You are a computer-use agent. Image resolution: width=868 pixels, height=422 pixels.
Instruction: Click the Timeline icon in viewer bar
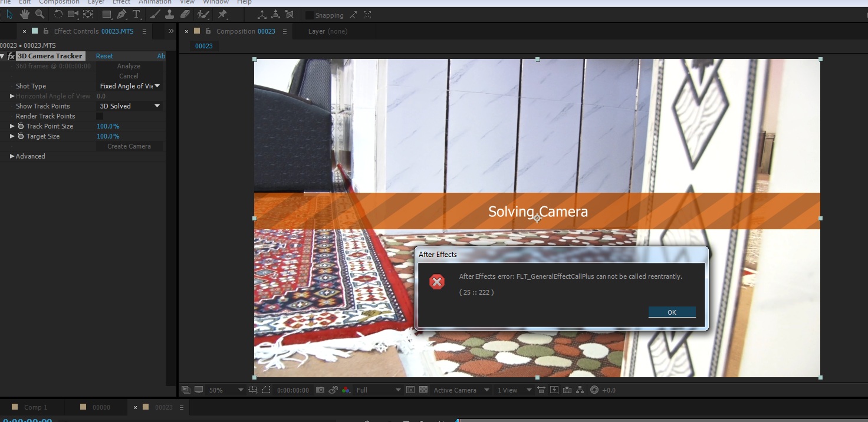(567, 390)
